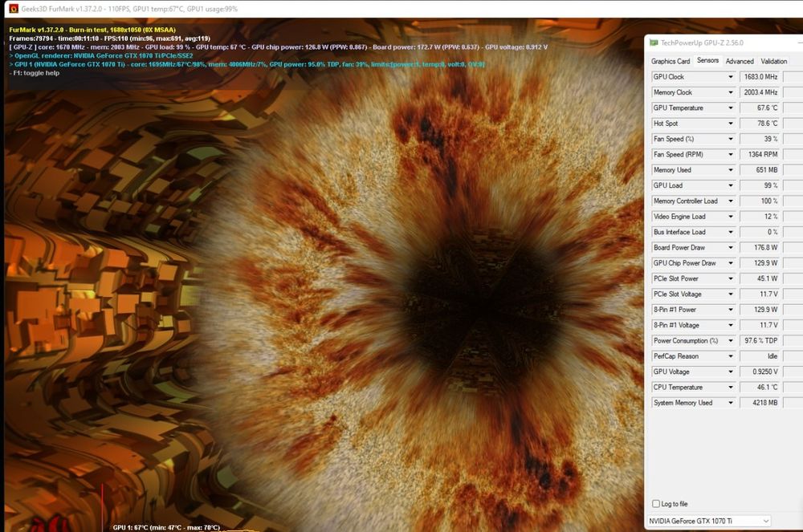Screen dimensions: 803x532
Task: Switch to the Sensors tab
Action: pos(707,60)
